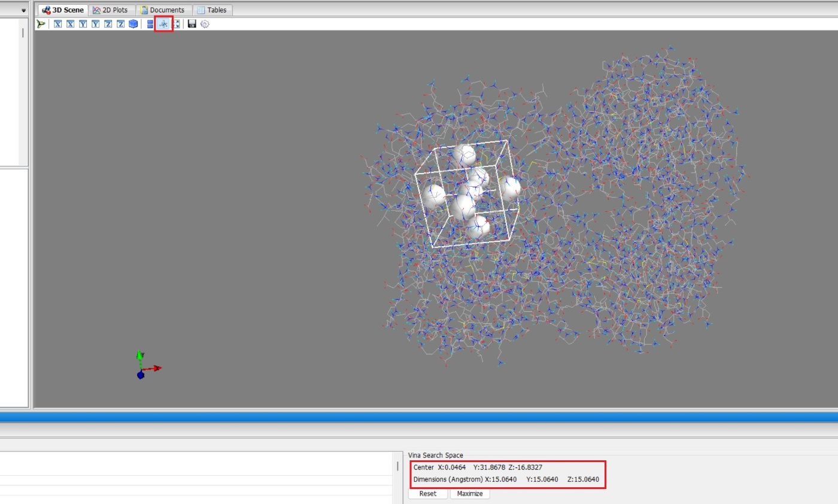Open the left panel dropdown arrow

[x=24, y=10]
